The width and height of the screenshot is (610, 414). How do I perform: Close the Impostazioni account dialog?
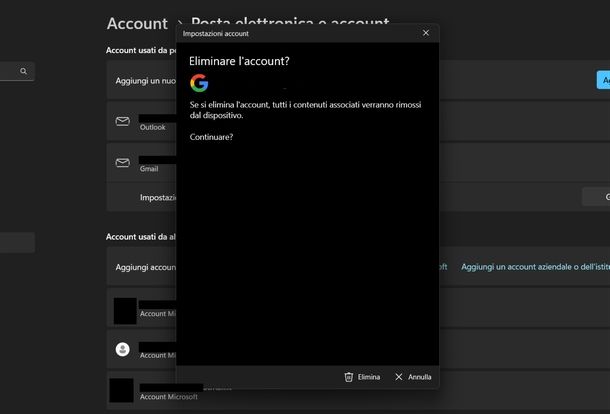click(x=426, y=33)
